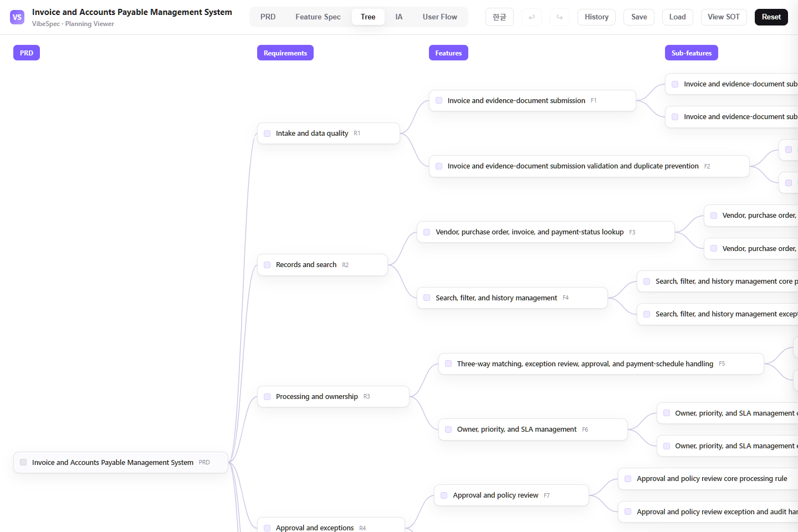This screenshot has height=532, width=798.
Task: Select Owner, priority, and SLA management F6 node
Action: click(533, 429)
